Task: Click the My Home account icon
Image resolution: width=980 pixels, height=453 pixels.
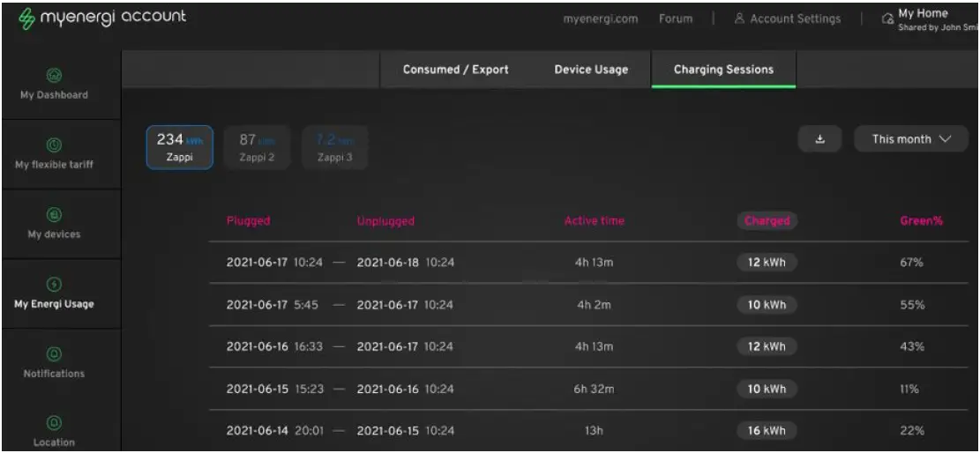Action: [x=886, y=19]
